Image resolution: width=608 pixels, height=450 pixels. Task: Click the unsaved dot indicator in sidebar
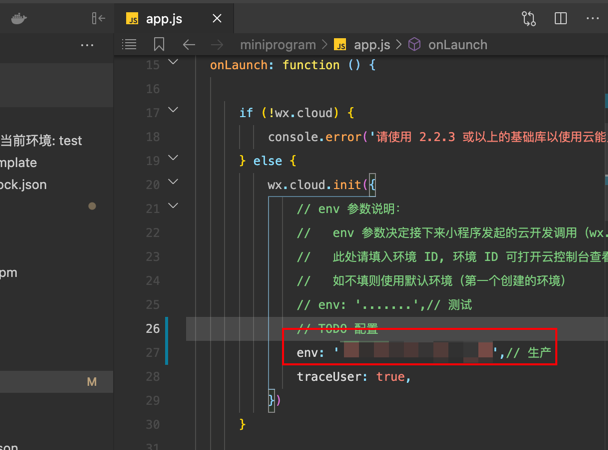click(92, 206)
